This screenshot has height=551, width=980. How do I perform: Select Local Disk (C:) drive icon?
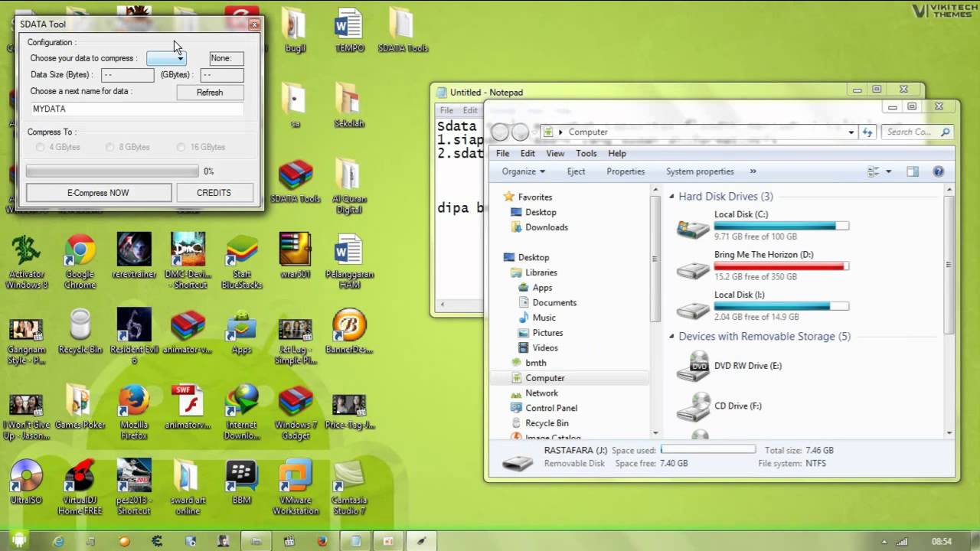pyautogui.click(x=693, y=228)
